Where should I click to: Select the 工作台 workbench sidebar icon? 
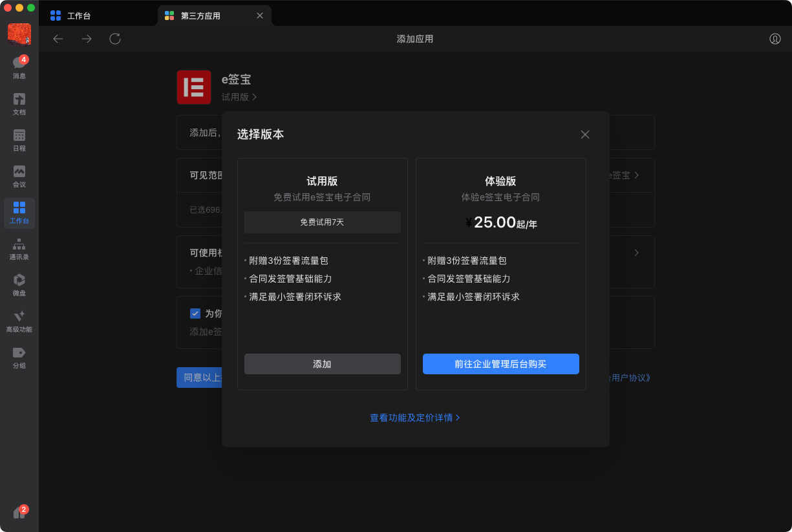pos(19,213)
